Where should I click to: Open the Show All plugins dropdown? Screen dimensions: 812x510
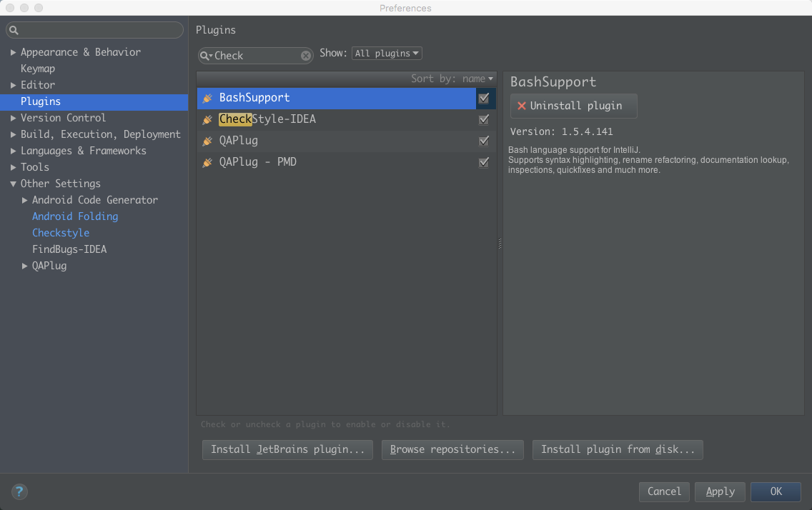pyautogui.click(x=387, y=54)
